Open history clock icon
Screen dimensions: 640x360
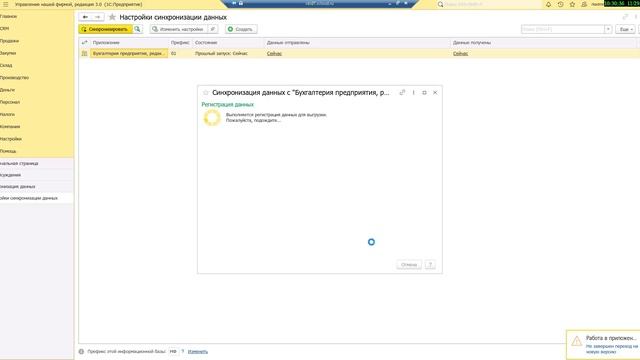pos(560,4)
